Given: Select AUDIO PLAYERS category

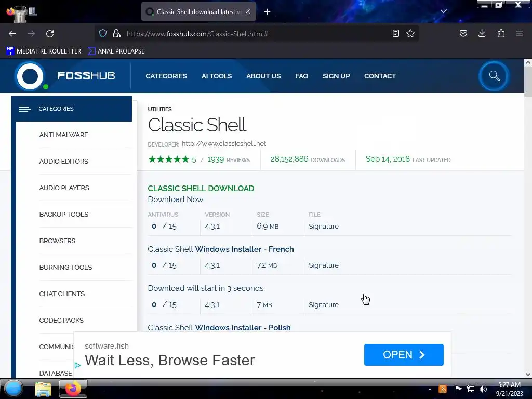Looking at the screenshot, I should click(x=64, y=188).
